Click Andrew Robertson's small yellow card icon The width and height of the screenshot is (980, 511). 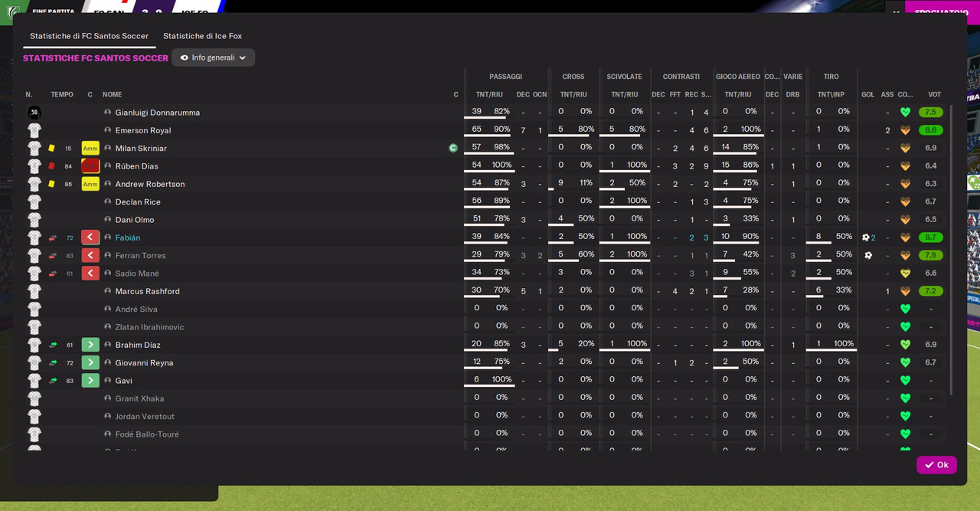point(52,184)
